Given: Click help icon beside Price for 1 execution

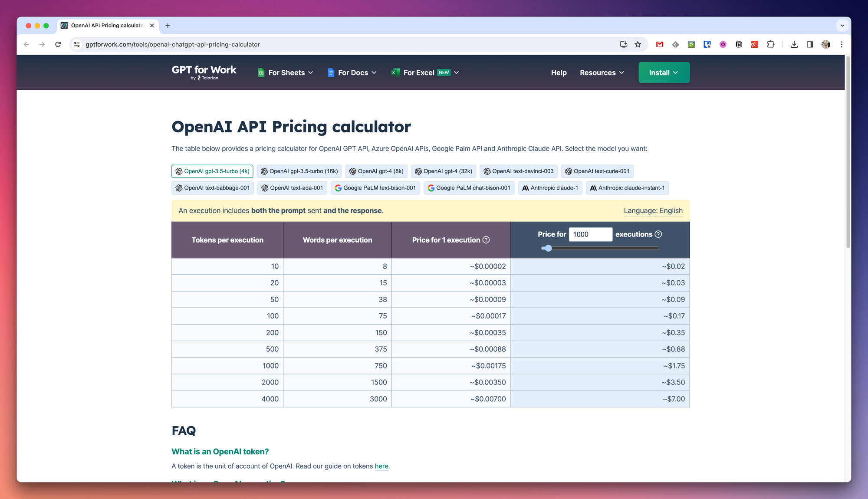Looking at the screenshot, I should pyautogui.click(x=486, y=240).
